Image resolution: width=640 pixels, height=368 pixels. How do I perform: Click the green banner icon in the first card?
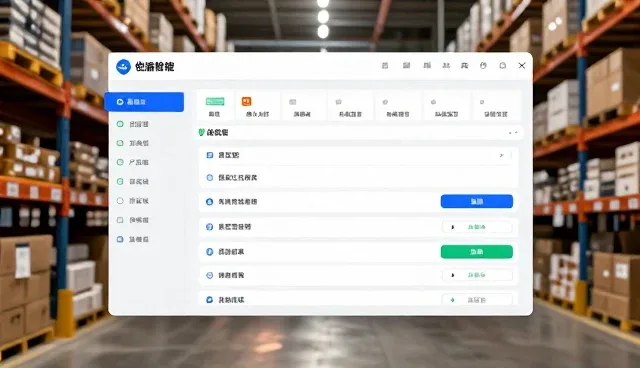(215, 102)
